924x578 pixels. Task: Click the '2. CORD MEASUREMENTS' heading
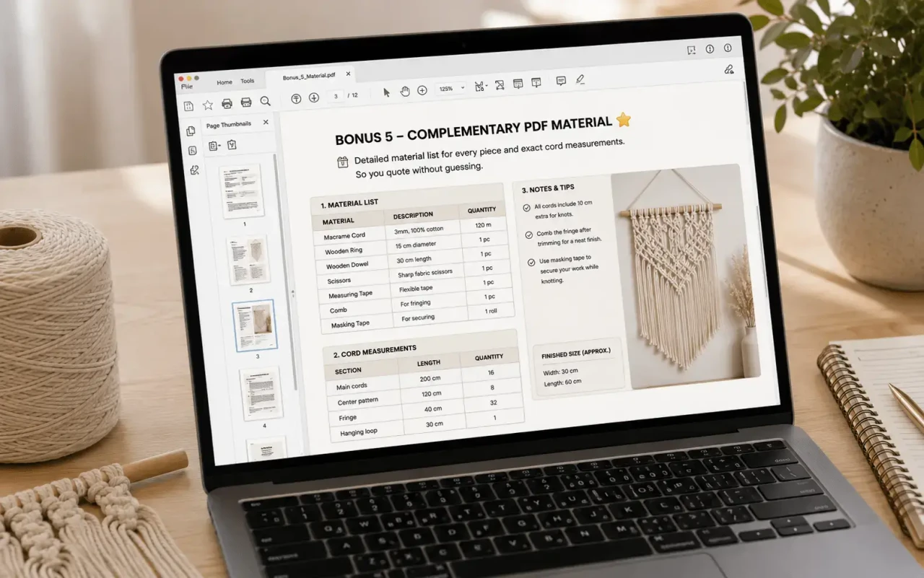tap(375, 352)
